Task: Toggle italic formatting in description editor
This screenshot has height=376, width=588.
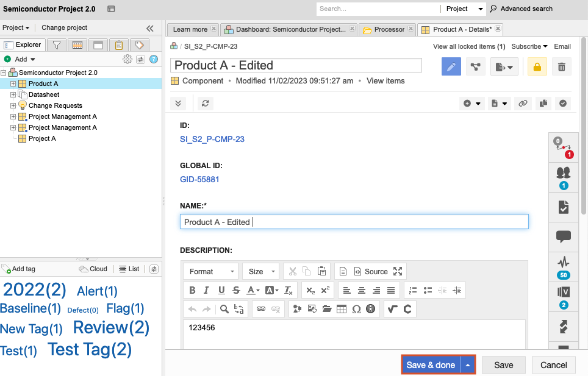Action: pyautogui.click(x=207, y=290)
